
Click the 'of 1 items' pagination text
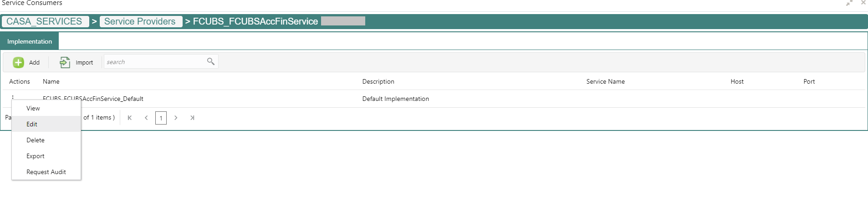(99, 117)
